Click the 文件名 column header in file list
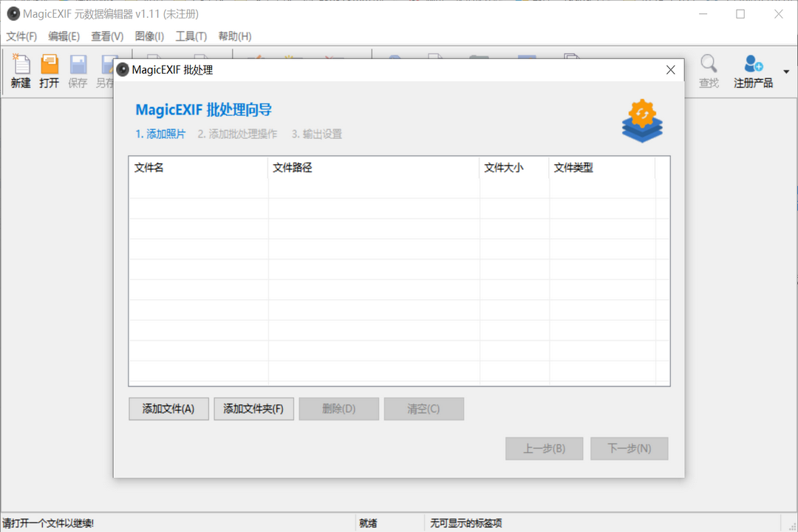 coord(197,168)
